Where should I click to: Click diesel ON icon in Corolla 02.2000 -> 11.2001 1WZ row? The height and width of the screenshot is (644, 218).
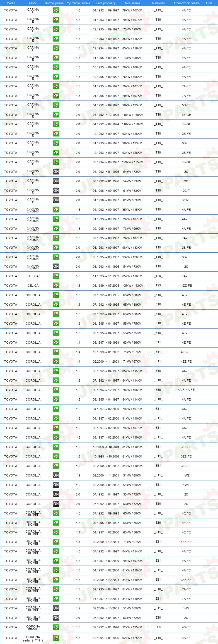[56, 475]
